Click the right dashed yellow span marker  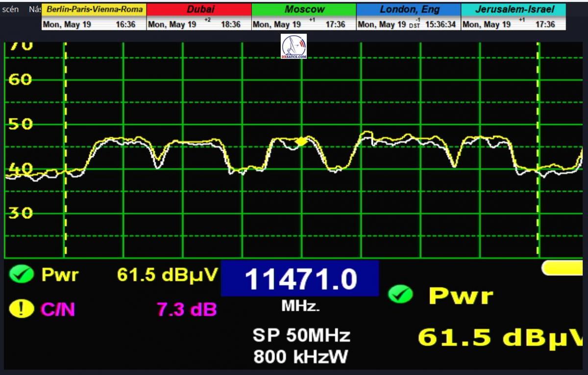pyautogui.click(x=538, y=147)
